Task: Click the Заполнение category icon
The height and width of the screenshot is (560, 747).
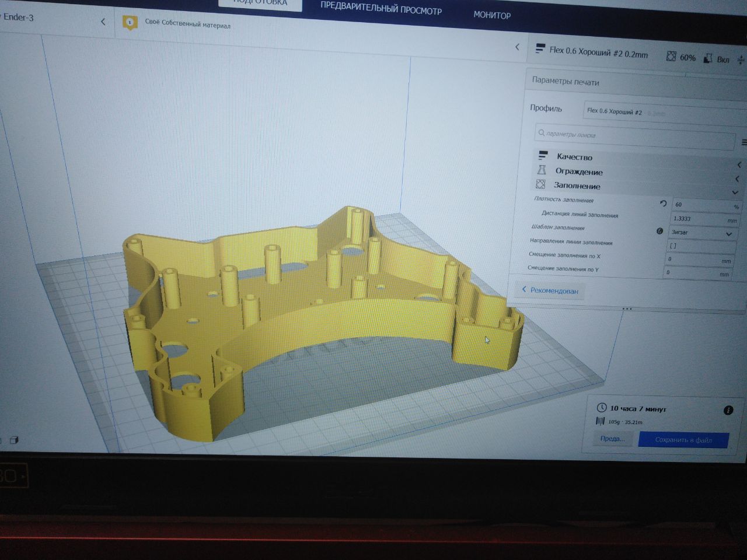Action: [x=540, y=184]
